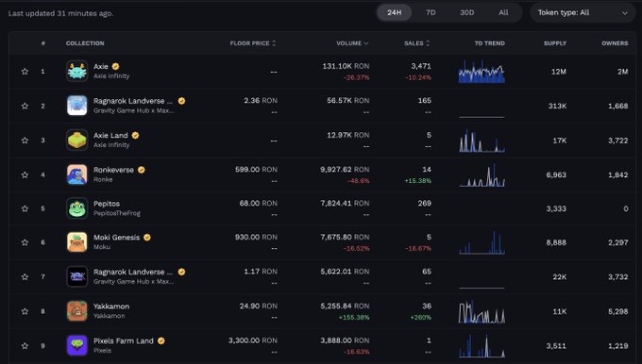Viewport: 642px width, 364px height.
Task: Click the 8,888 supply value
Action: tap(556, 242)
